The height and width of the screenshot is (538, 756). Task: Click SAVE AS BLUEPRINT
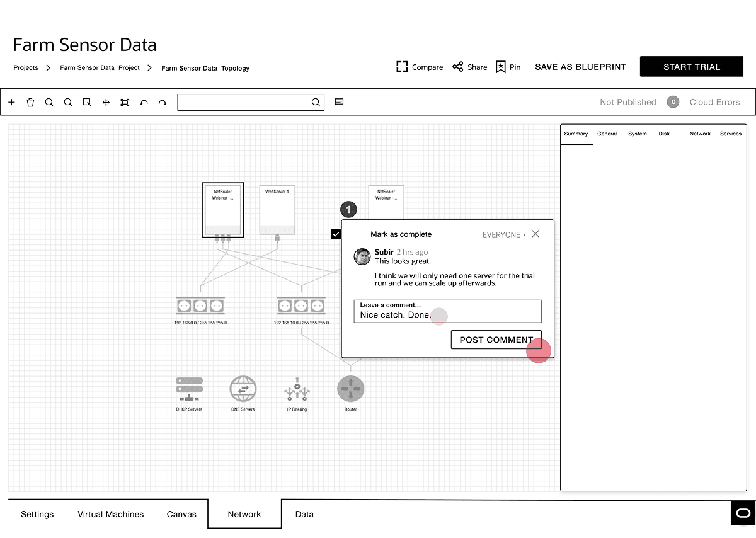pyautogui.click(x=580, y=67)
